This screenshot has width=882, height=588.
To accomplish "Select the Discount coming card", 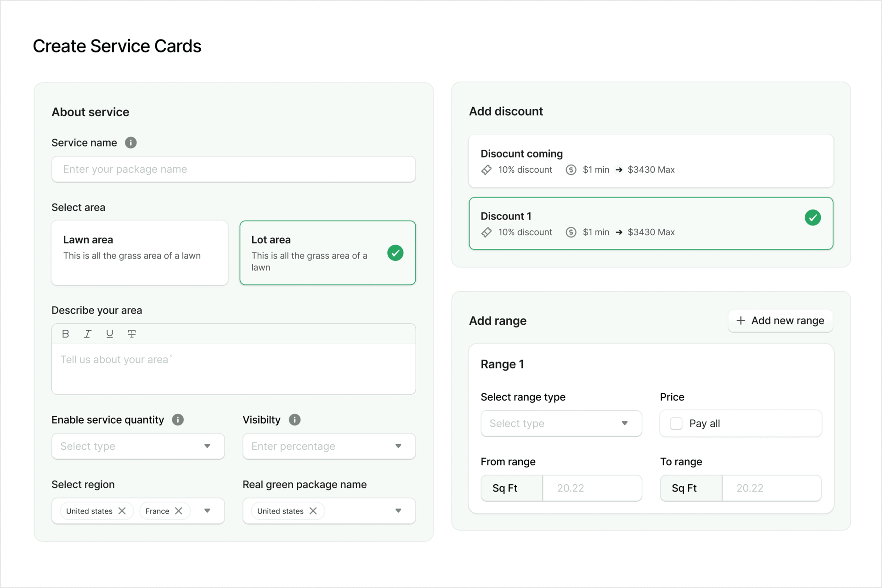I will coord(651,161).
